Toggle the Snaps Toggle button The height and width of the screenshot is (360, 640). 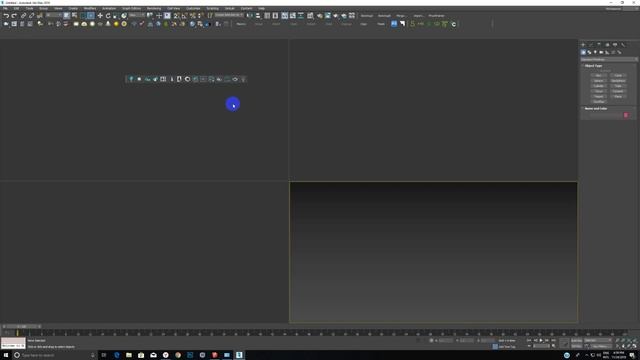coord(176,16)
